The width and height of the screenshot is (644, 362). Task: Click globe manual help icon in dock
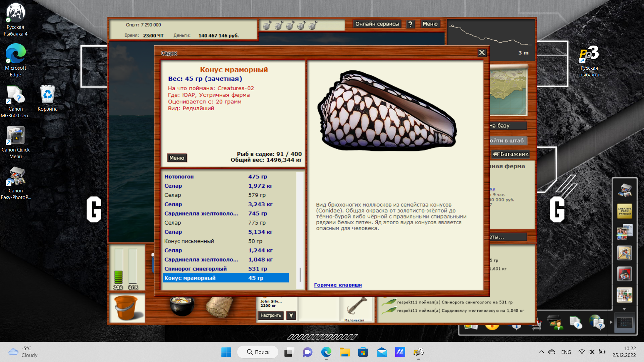point(597,322)
